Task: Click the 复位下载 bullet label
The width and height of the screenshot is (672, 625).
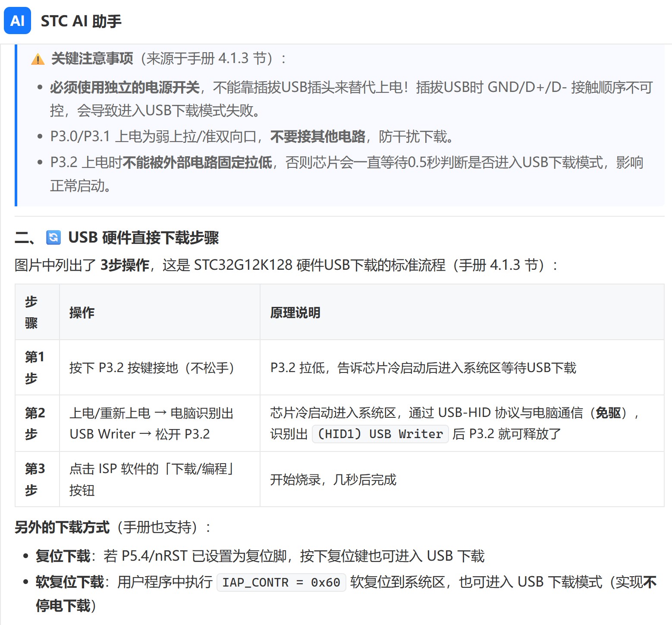Action: click(63, 556)
